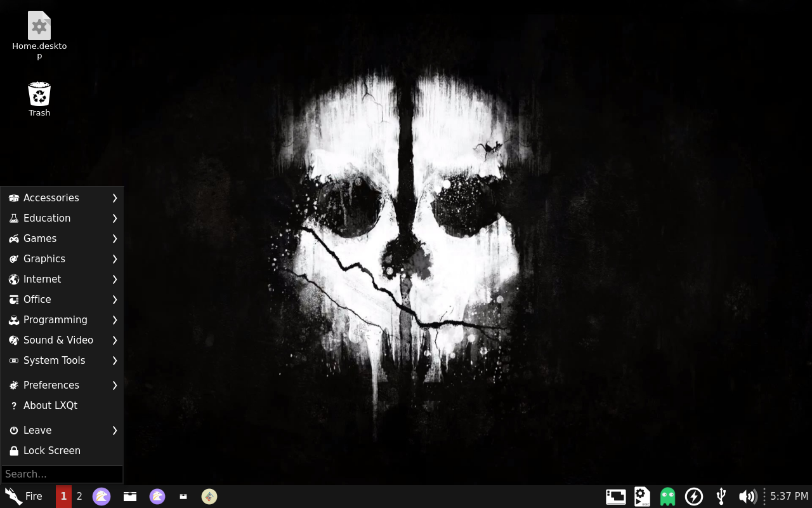Launch the bird icon beside desktop 2
Screen dimensions: 812x508
coord(101,497)
